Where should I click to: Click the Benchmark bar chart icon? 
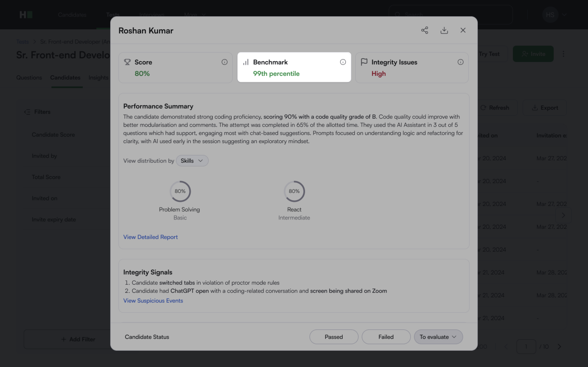click(246, 62)
